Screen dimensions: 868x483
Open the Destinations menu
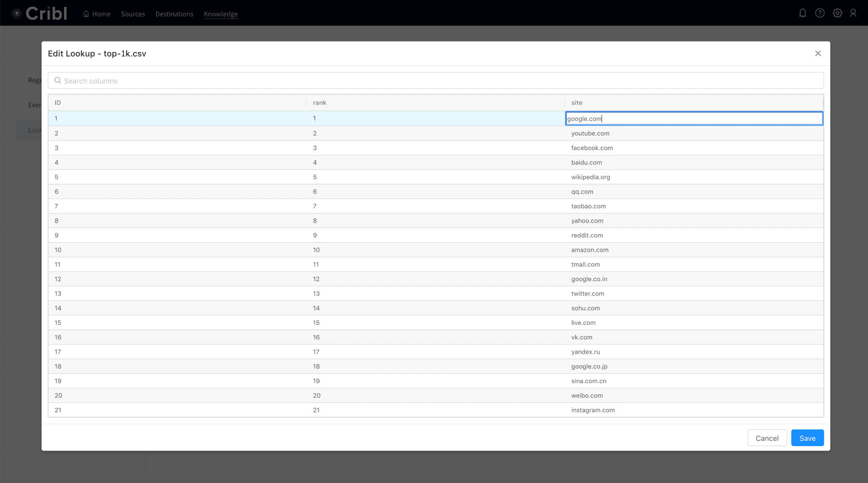coord(174,14)
